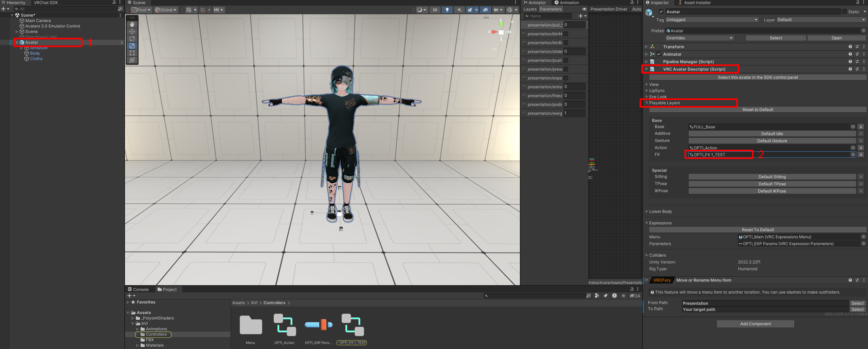Toggle Static checkbox for Avatar
Viewport: 868px width, 349px height.
coord(845,12)
